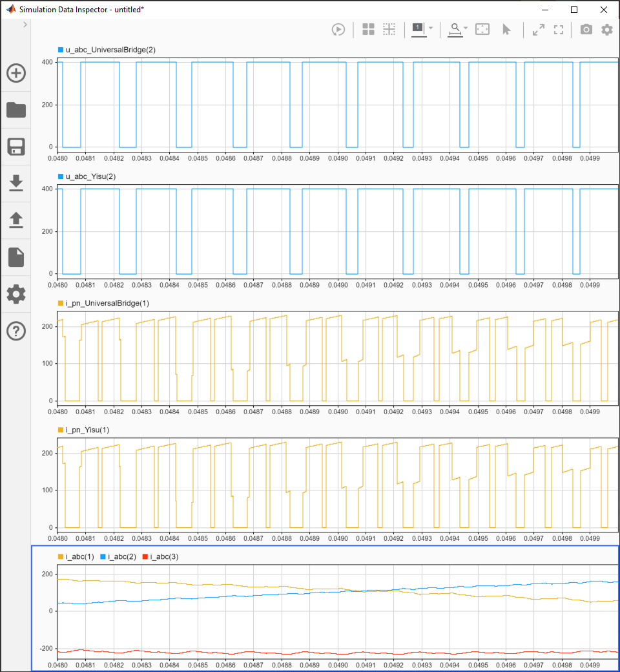
Task: Click blue swatch beside u_abc_UniversalBridge(2)
Action: pyautogui.click(x=61, y=50)
